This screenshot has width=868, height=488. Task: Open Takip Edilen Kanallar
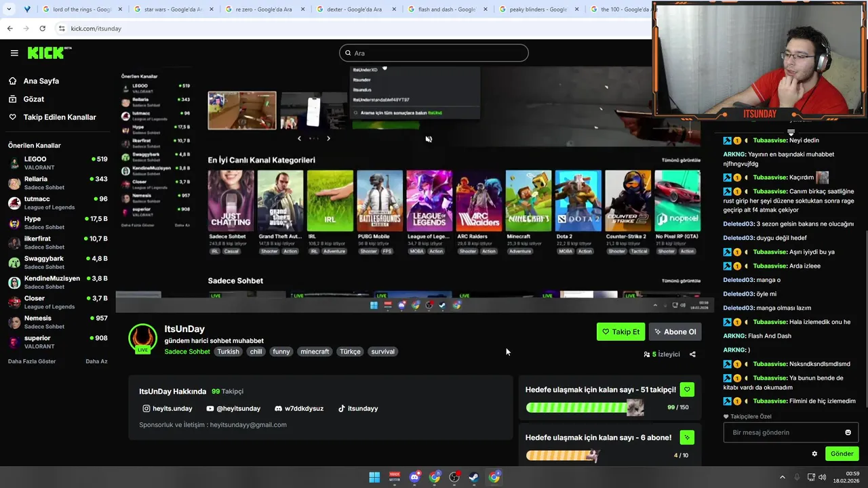click(x=60, y=117)
